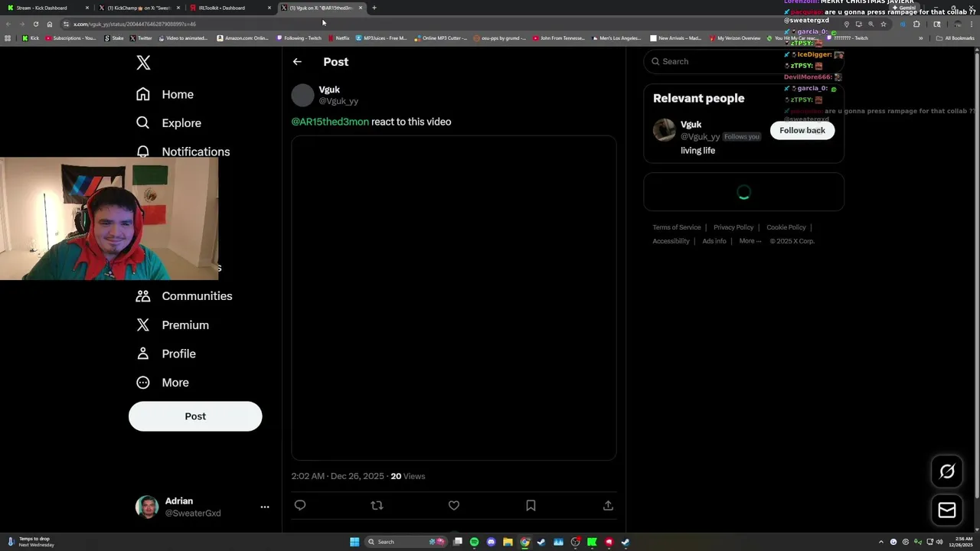The image size is (980, 551).
Task: Open the Windows Start menu
Action: [x=354, y=542]
